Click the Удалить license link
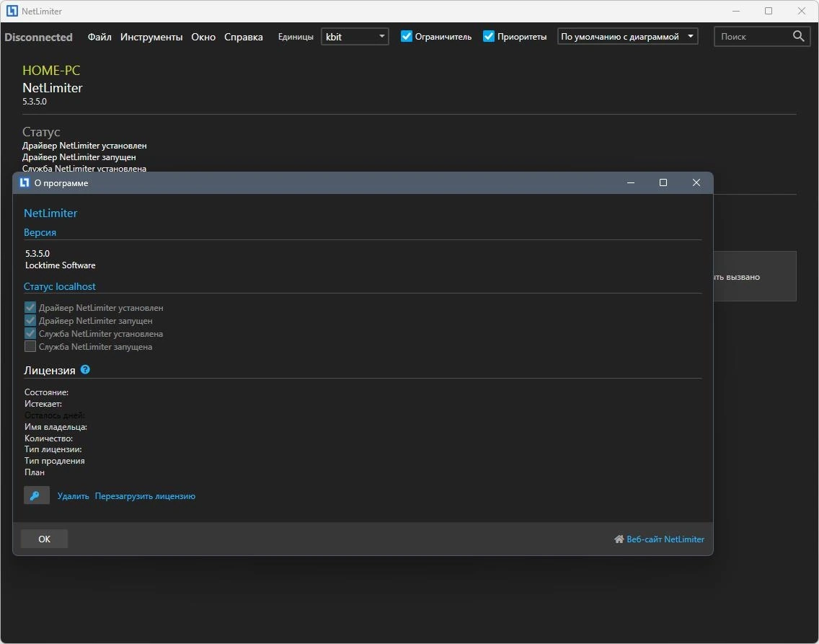The width and height of the screenshot is (819, 644). (x=73, y=495)
